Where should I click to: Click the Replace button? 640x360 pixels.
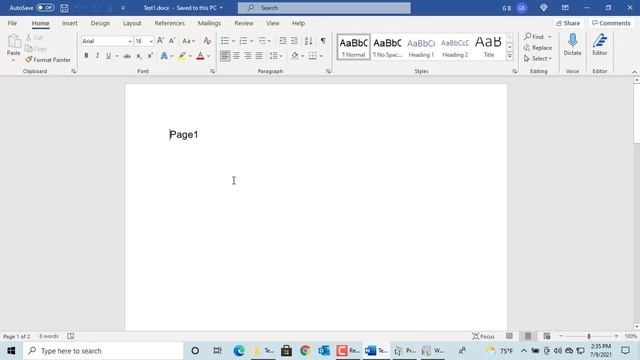[538, 47]
